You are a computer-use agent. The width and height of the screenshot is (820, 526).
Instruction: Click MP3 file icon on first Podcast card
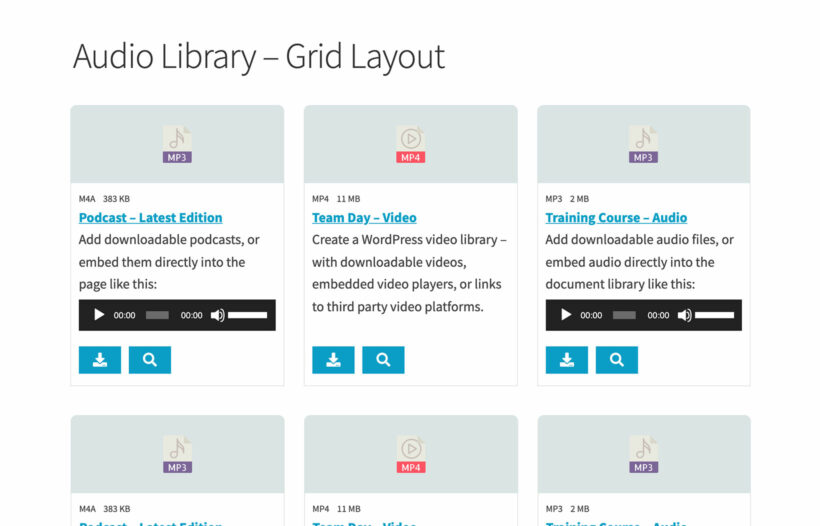tap(177, 144)
